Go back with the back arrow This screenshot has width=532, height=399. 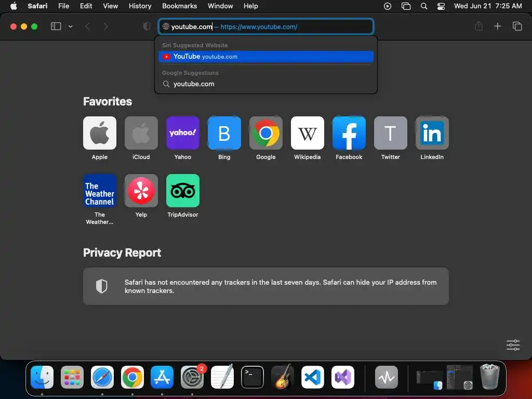(x=87, y=26)
